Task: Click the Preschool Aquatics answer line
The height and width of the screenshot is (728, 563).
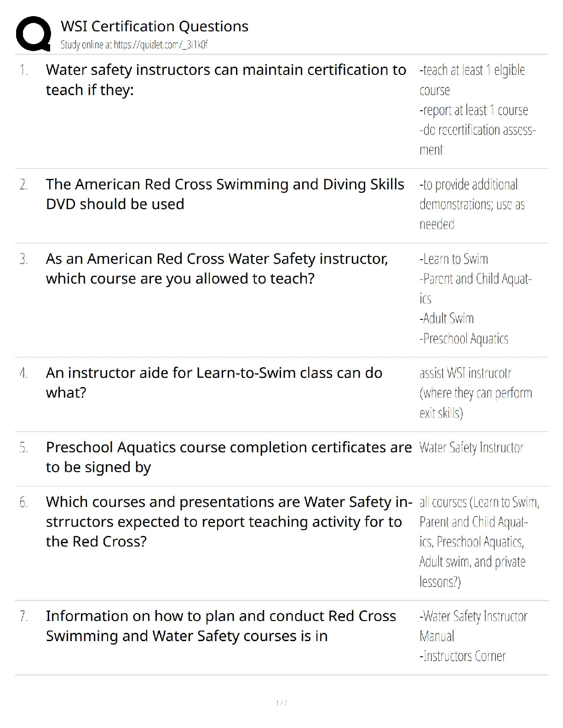Action: tap(464, 339)
